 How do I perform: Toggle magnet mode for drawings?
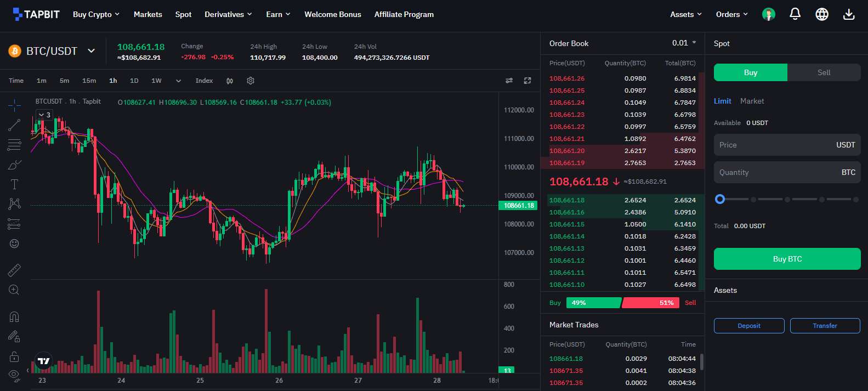[x=14, y=316]
